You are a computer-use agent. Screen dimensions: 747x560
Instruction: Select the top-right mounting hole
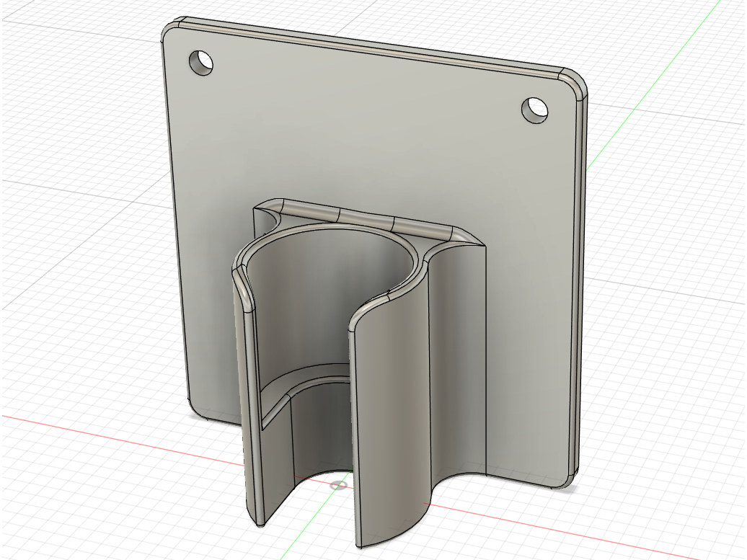[534, 110]
